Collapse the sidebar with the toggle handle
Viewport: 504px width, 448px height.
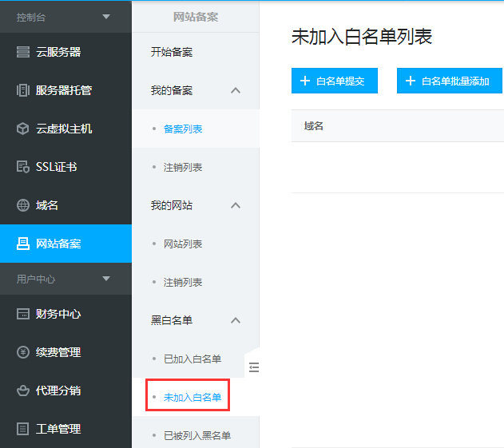click(x=254, y=367)
